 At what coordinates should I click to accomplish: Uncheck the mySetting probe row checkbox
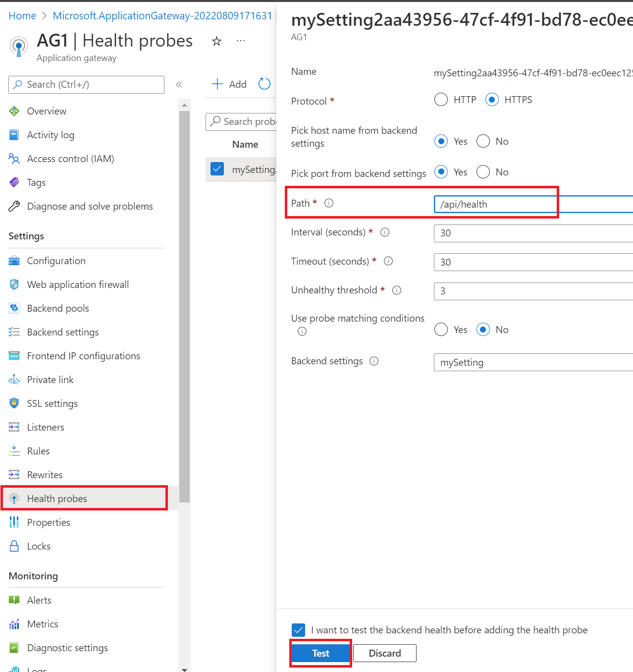tap(217, 169)
